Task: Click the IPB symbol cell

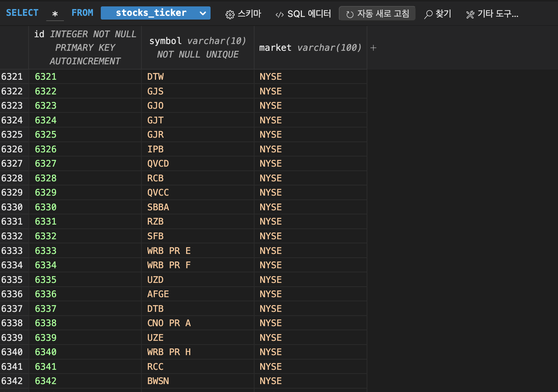Action: (x=198, y=149)
